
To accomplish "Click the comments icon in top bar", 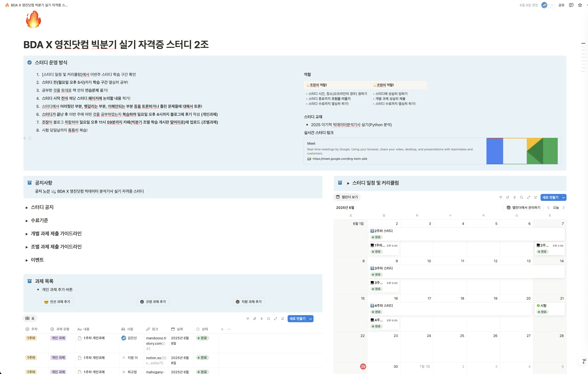I will [571, 5].
